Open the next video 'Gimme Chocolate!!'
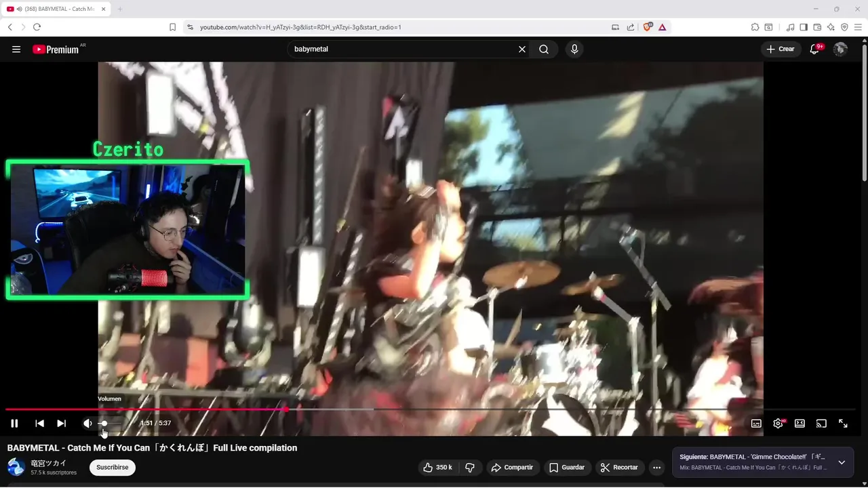 (753, 457)
